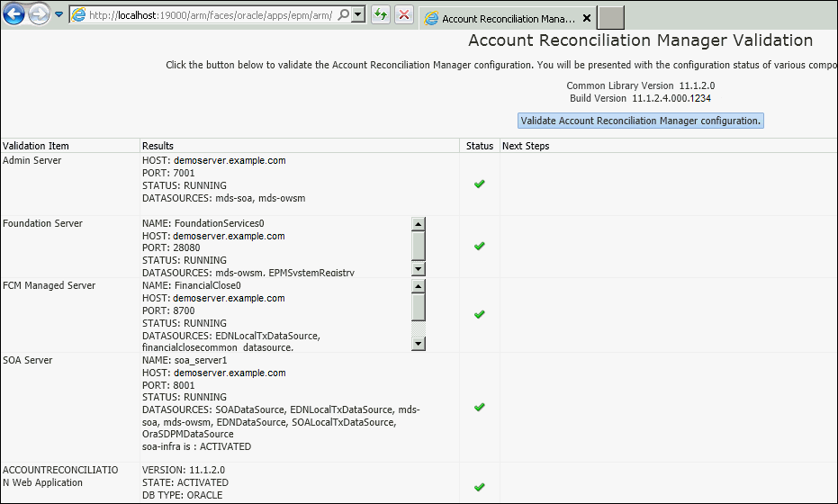Click scroll down arrow in FCM Managed Server results

click(419, 344)
